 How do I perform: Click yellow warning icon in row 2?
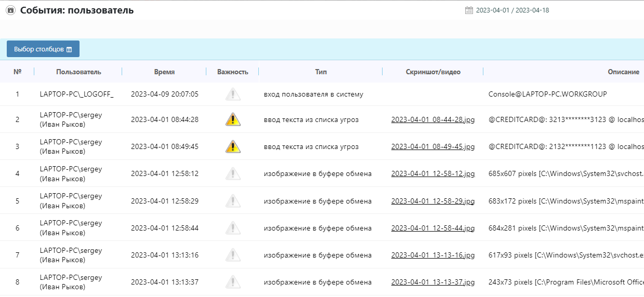[233, 119]
